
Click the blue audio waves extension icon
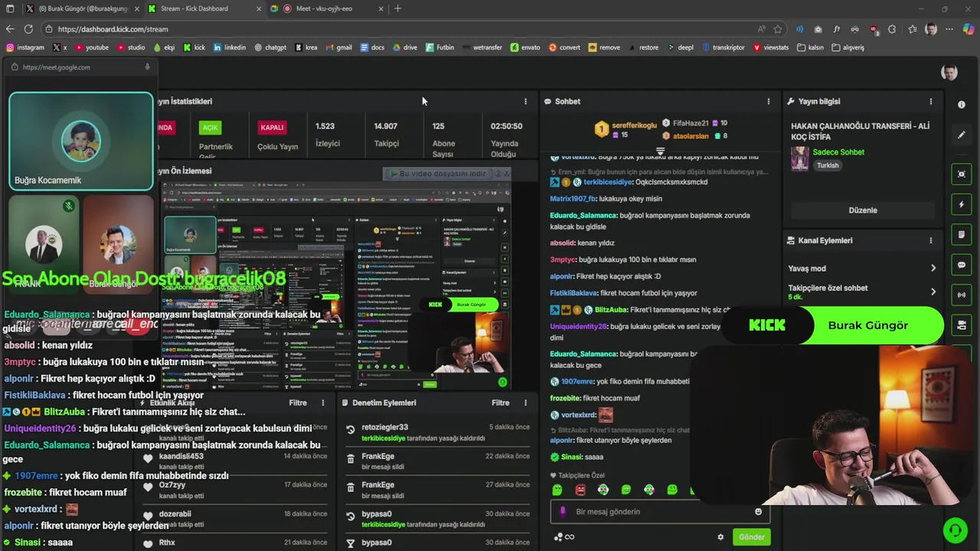pyautogui.click(x=799, y=29)
